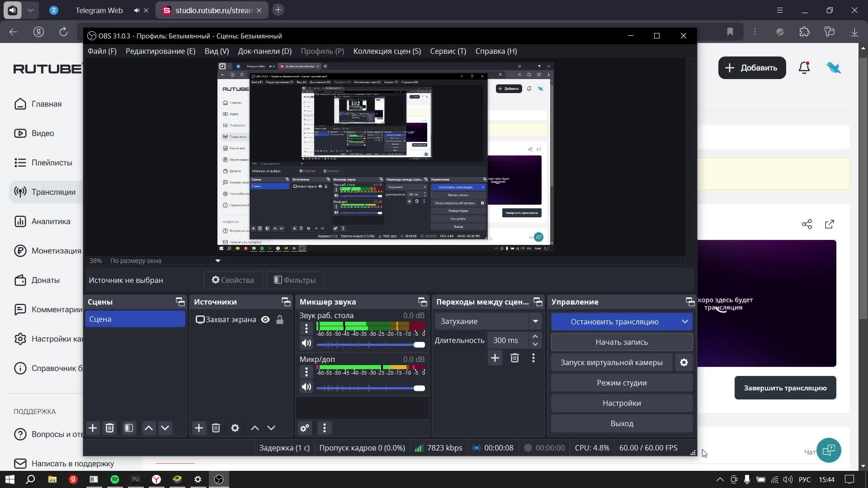Click Завершить трансляцию on RUTUBE page

(x=785, y=388)
